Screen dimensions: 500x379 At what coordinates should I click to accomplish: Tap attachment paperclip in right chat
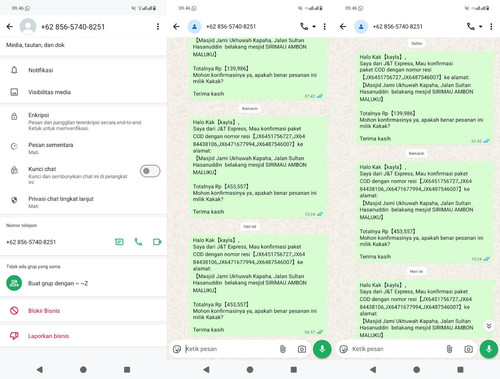click(449, 349)
